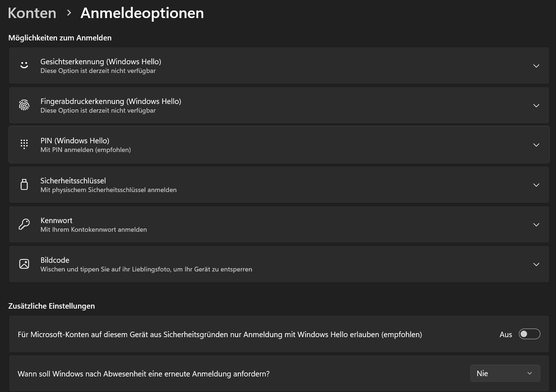Click the Bildcode picture icon
Screen dimensions: 556x392
[24, 264]
